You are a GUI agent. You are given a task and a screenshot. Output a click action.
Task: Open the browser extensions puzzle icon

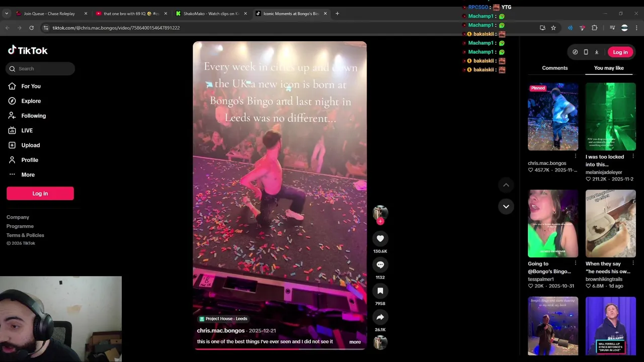[594, 28]
